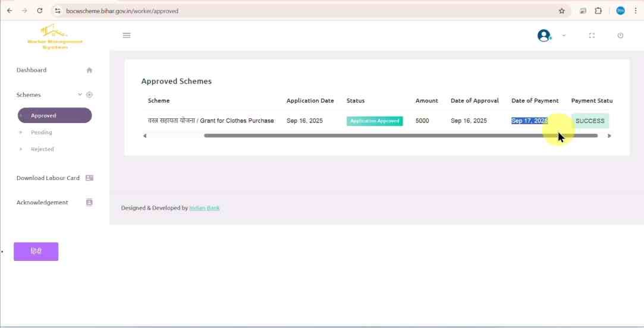Viewport: 644px width, 328px height.
Task: Bookmark this page with star icon
Action: tap(561, 11)
